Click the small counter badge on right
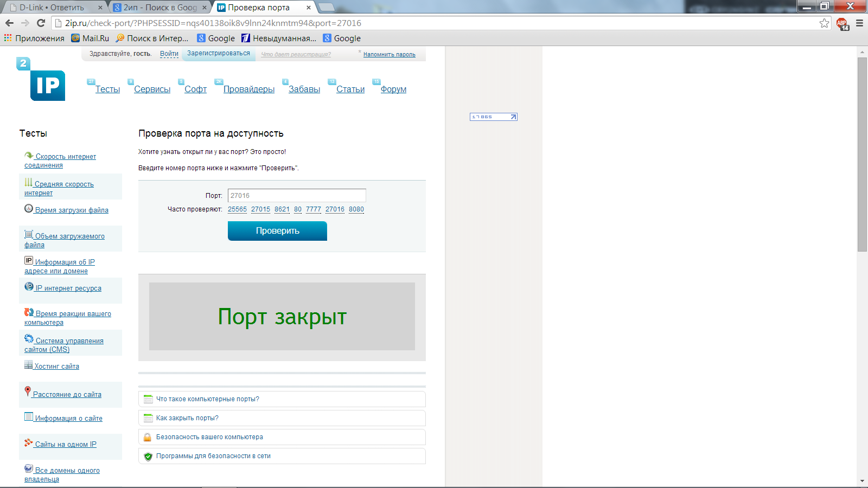868x488 pixels. (493, 117)
